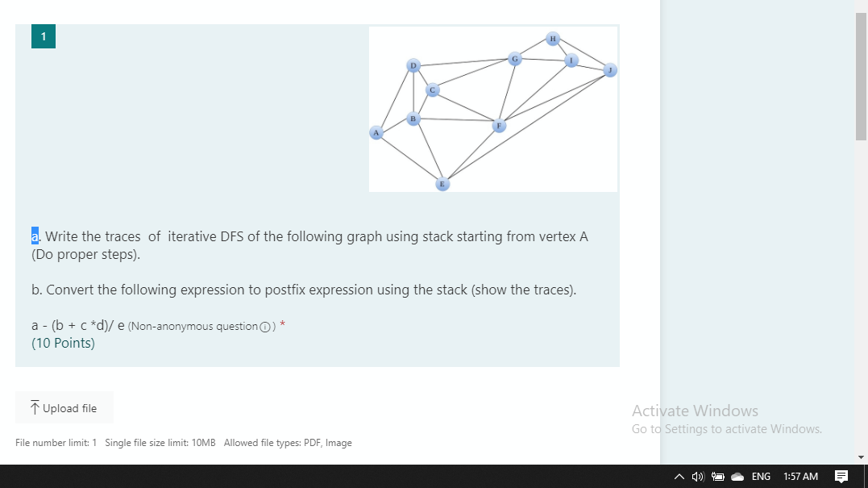Click the clock showing 1:57 AM
This screenshot has height=488, width=868.
[800, 476]
